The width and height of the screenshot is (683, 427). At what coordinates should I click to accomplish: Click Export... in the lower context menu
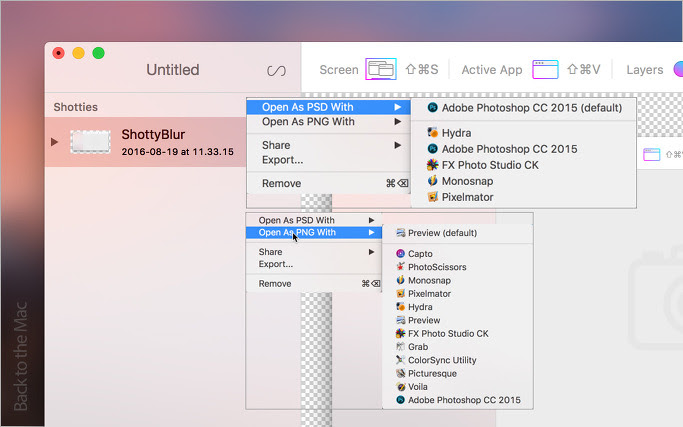[x=314, y=264]
